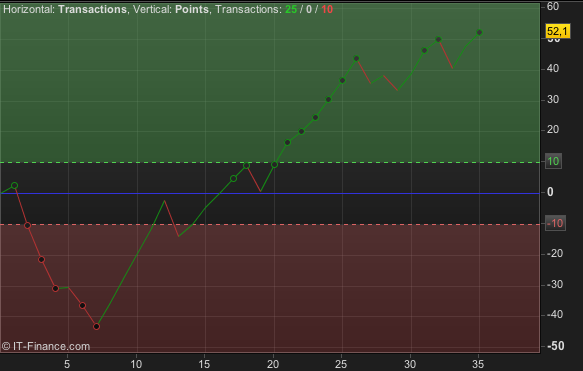Viewport: 583px width, 371px height.
Task: Click the bold 0 label on vertical axis
Action: 550,192
